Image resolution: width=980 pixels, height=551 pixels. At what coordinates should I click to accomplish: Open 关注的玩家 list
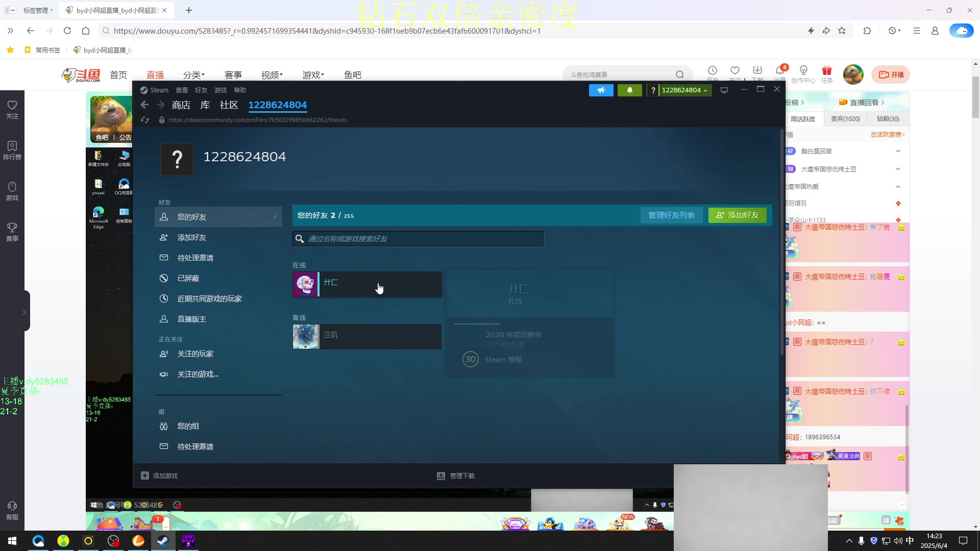click(218, 354)
